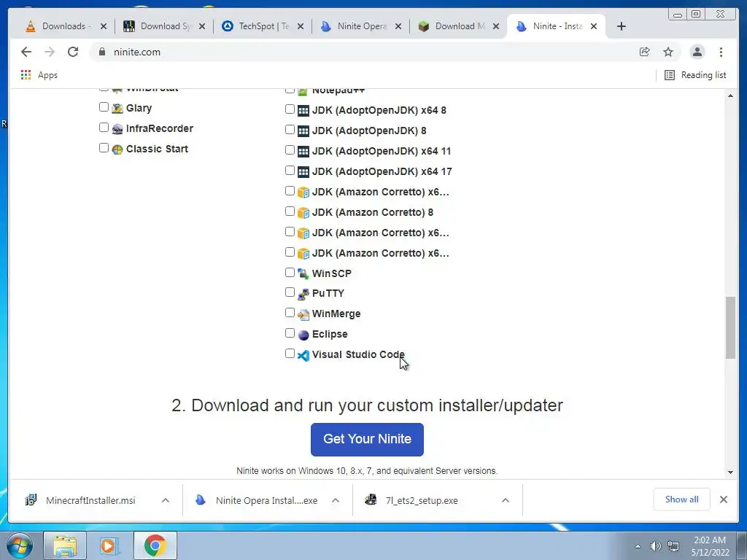The width and height of the screenshot is (747, 560).
Task: Click the page scrollbar thumb
Action: tap(731, 327)
